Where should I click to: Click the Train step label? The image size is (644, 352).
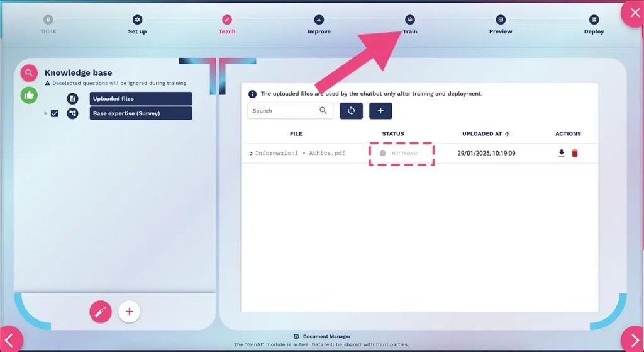tap(410, 31)
